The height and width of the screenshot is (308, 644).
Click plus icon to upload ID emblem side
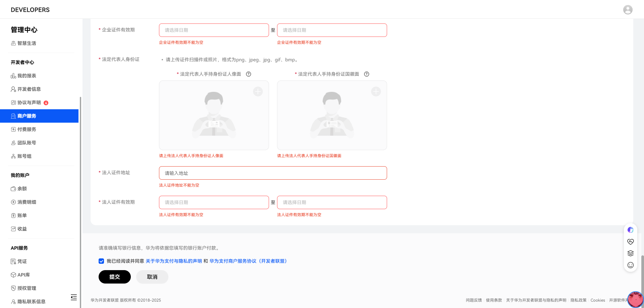(x=376, y=91)
